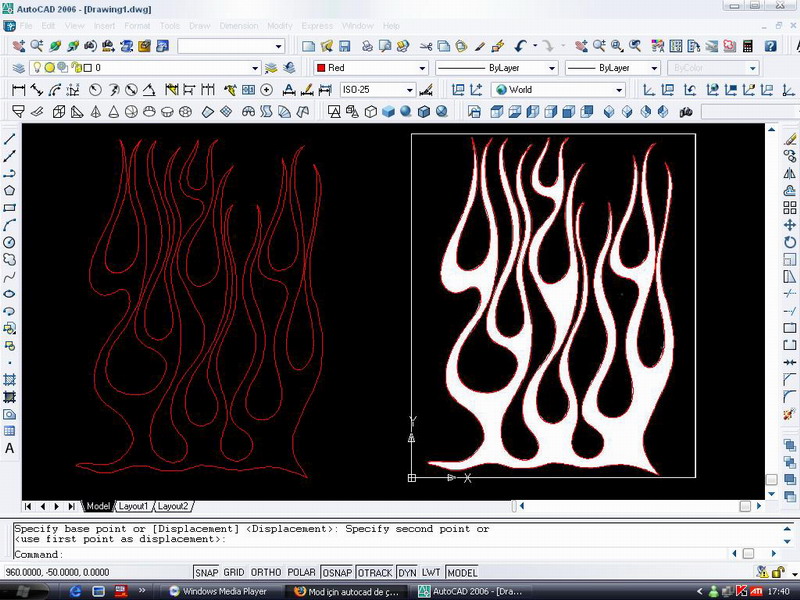Select the Circle draw tool
The width and height of the screenshot is (800, 600).
point(9,242)
